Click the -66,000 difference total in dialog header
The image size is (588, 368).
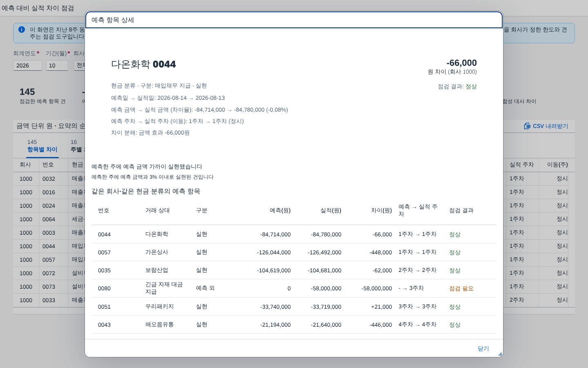point(461,63)
